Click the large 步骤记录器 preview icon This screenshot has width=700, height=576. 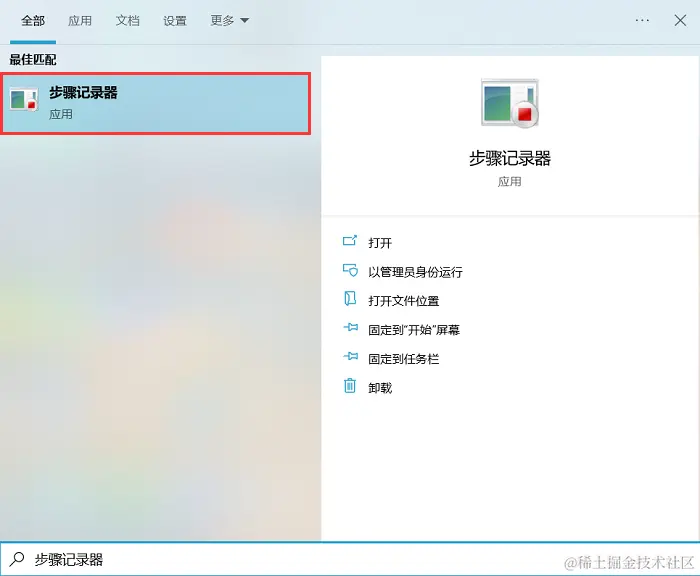point(509,103)
